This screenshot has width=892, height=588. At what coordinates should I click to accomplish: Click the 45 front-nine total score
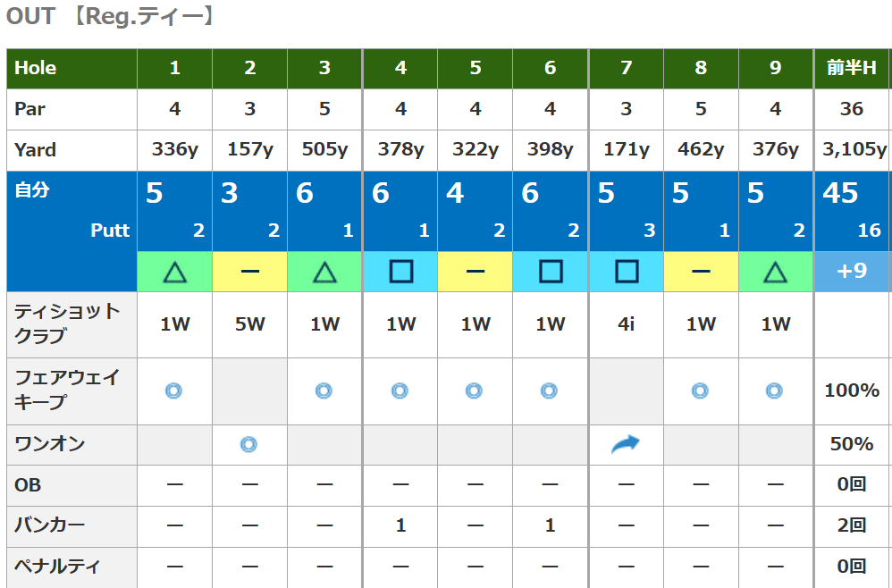pos(841,193)
